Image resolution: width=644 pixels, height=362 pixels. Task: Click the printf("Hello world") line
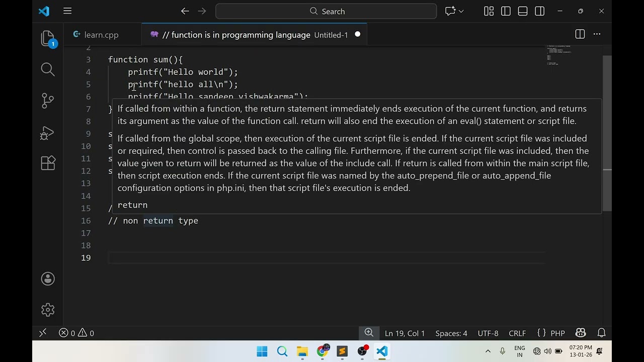(x=183, y=72)
